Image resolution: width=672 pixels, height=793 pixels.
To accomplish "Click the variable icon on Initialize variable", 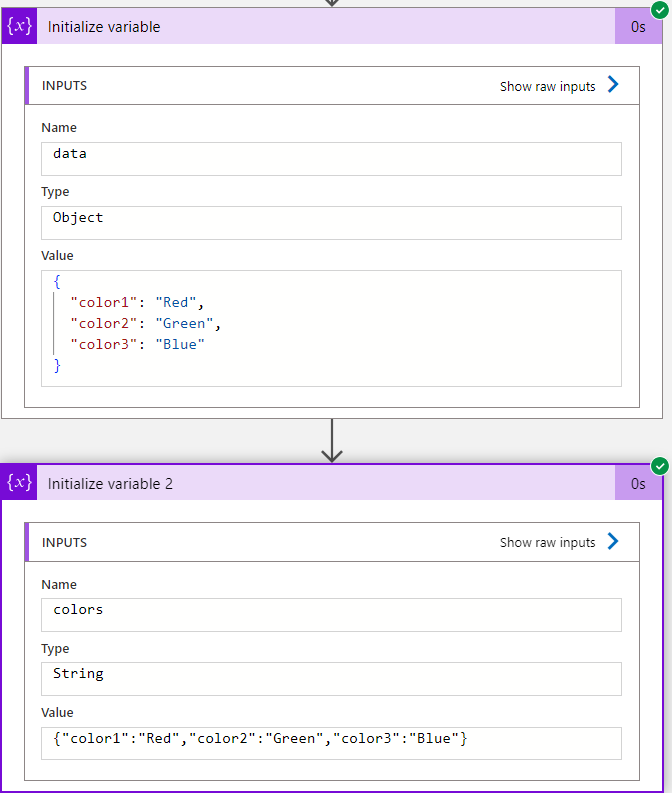I will coord(20,26).
